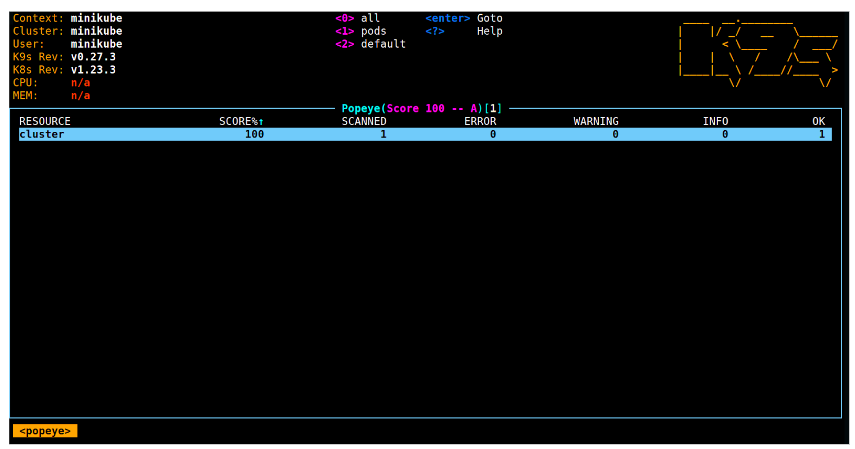This screenshot has width=855, height=449.
Task: Click the OK column header
Action: tap(818, 121)
